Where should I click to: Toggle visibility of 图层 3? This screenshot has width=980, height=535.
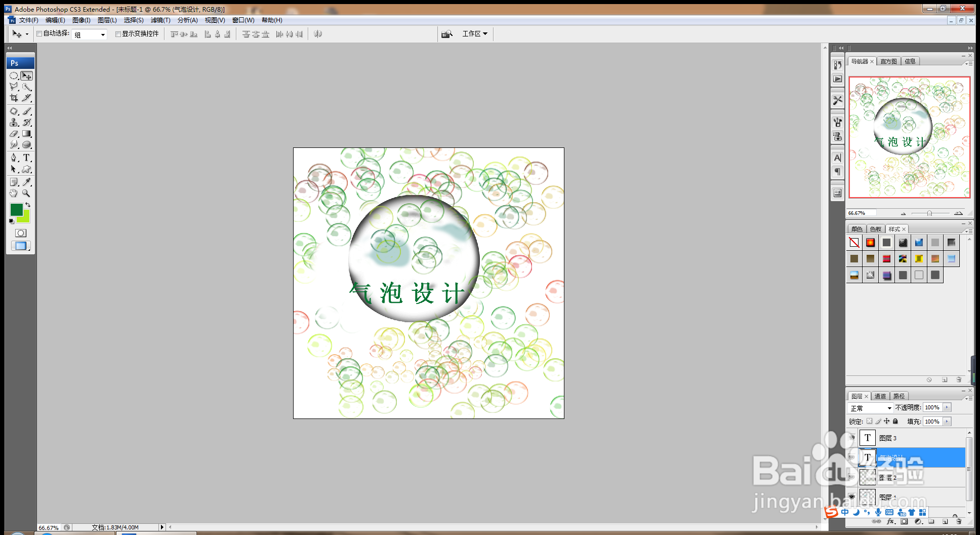point(852,438)
